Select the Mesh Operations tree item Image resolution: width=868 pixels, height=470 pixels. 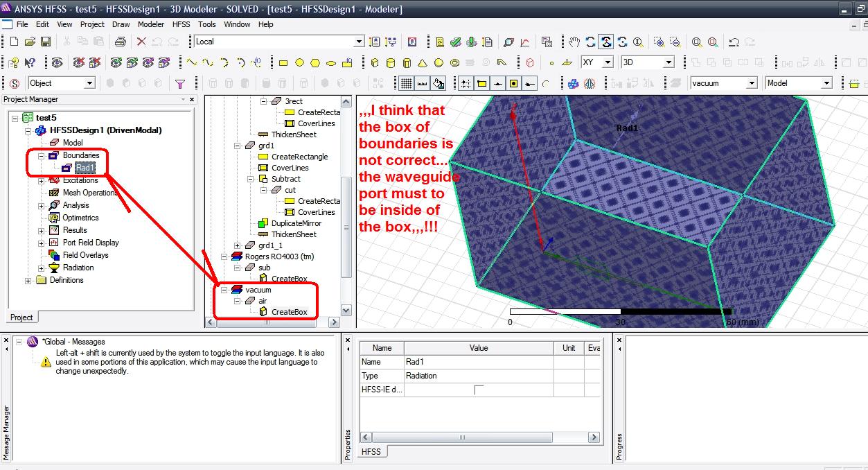(x=90, y=193)
